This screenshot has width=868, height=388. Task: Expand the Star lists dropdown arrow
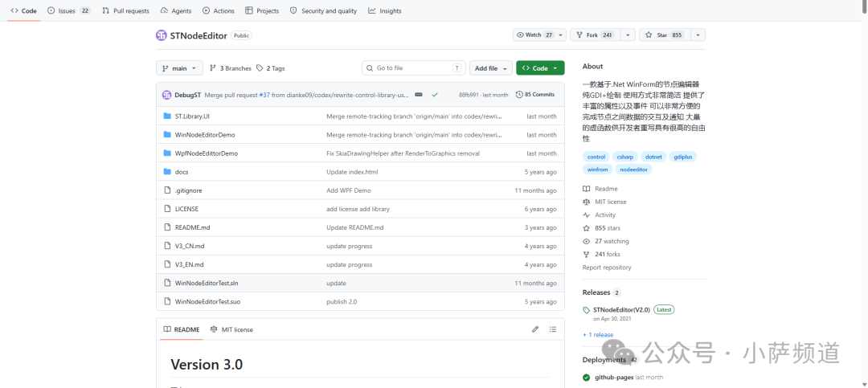698,35
